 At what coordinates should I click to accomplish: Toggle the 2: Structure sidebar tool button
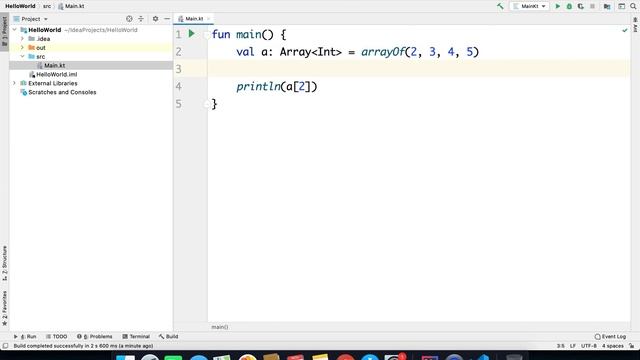coord(4,263)
